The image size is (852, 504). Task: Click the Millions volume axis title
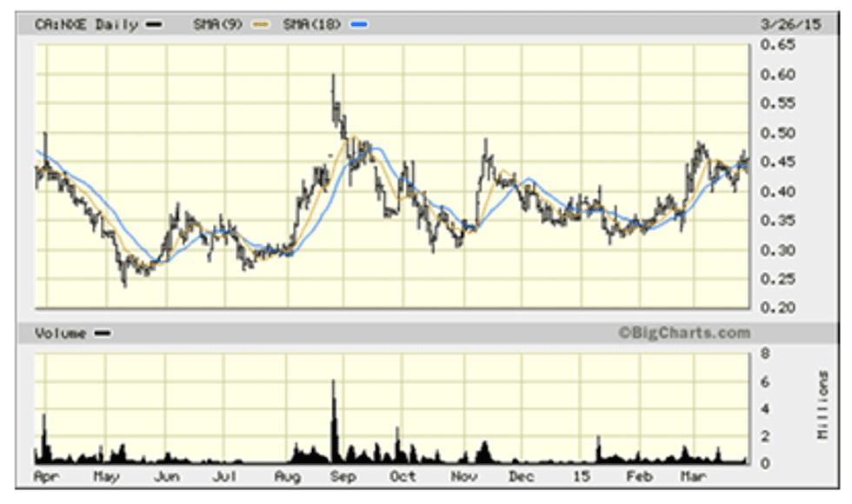pyautogui.click(x=822, y=404)
